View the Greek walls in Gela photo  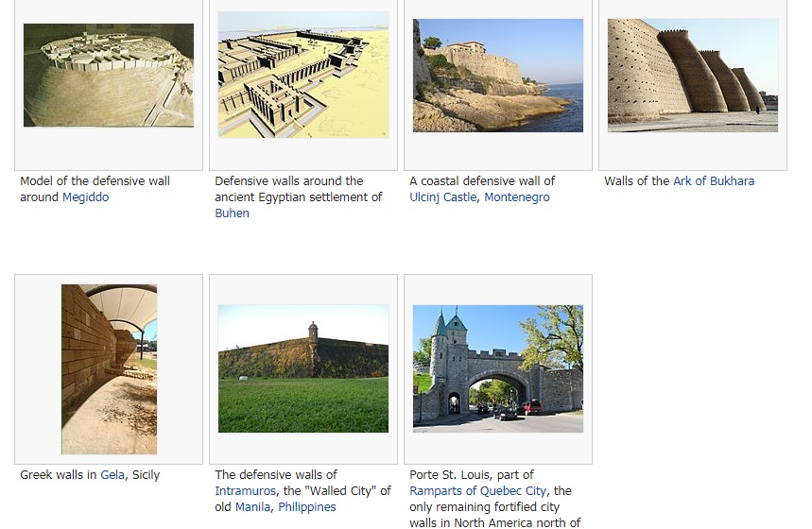(110, 369)
